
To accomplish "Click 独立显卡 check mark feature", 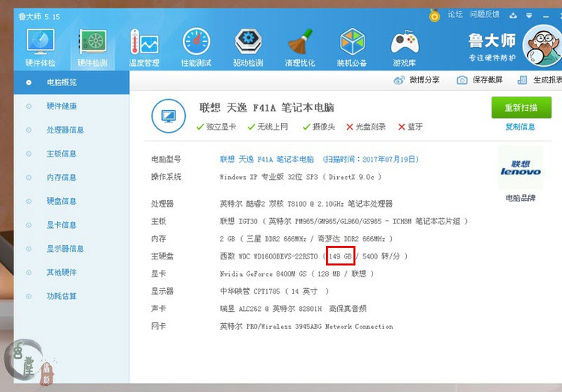I will 217,127.
